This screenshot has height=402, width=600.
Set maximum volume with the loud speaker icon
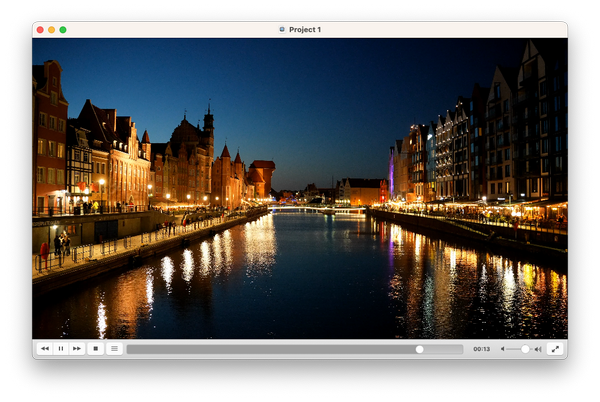[538, 349]
